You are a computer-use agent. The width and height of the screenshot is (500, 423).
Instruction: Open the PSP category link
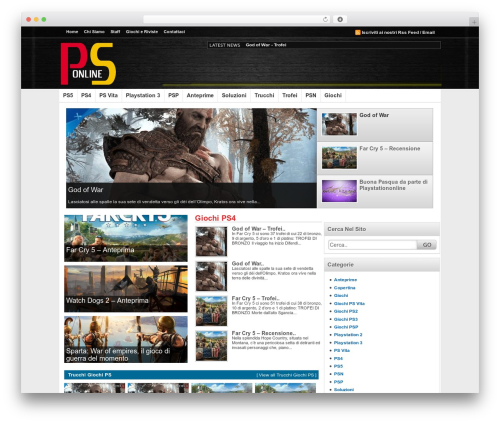[338, 382]
